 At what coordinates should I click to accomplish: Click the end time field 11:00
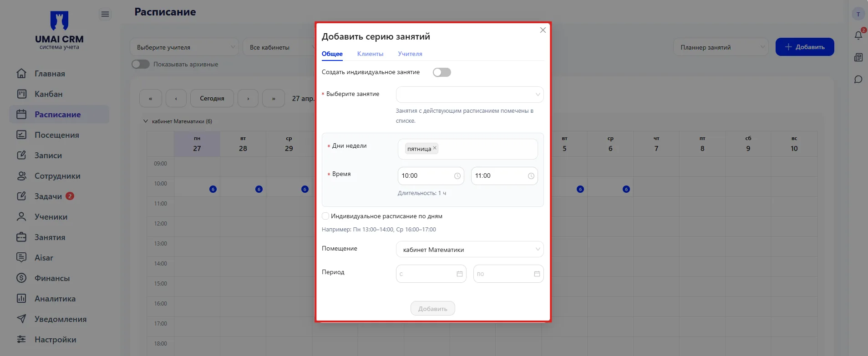coord(504,176)
